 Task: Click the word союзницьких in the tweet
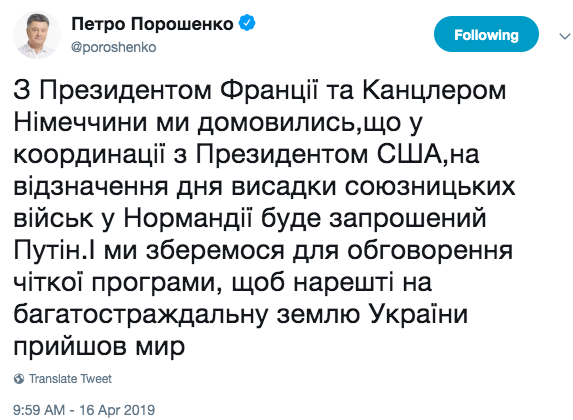430,188
